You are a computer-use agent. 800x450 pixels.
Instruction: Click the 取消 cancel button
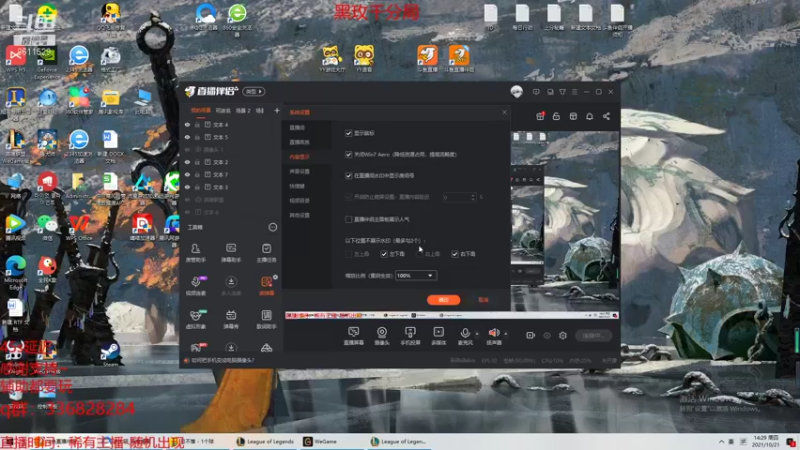click(x=483, y=300)
